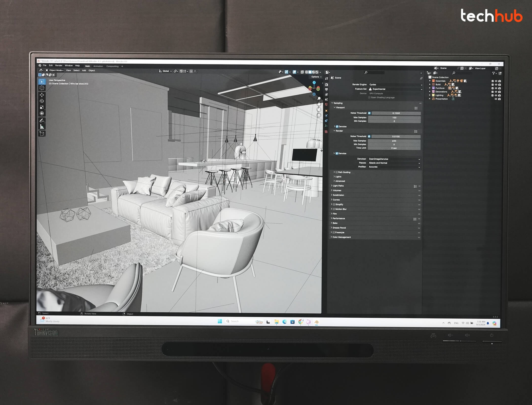Open File Explorer from the taskbar

pos(276,322)
